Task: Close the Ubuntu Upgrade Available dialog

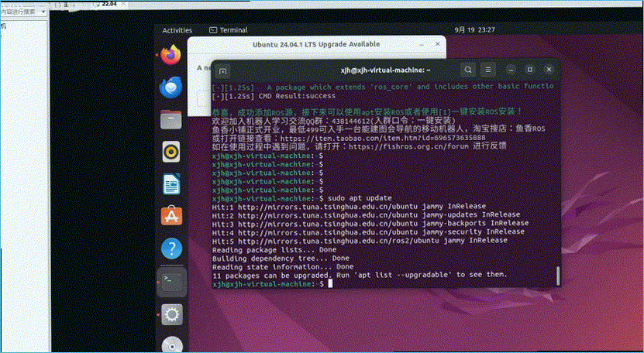Action: (x=437, y=44)
